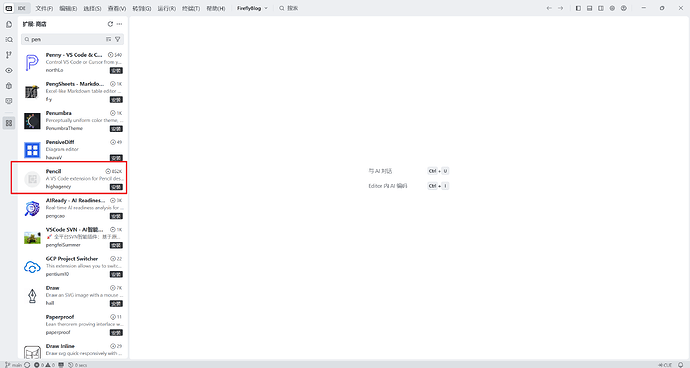Click the time tracker "0 secs" in status bar
Viewport: 690px width, 368px height.
pos(78,365)
